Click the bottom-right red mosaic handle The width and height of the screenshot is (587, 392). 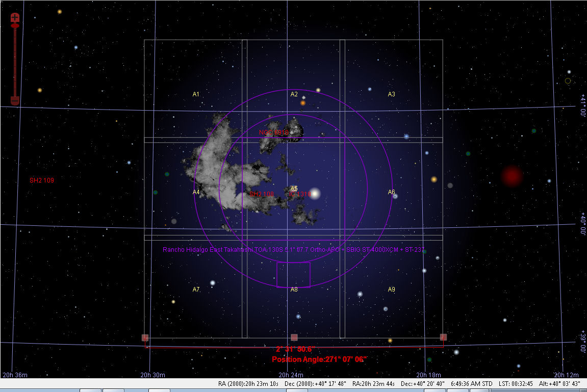(x=443, y=337)
